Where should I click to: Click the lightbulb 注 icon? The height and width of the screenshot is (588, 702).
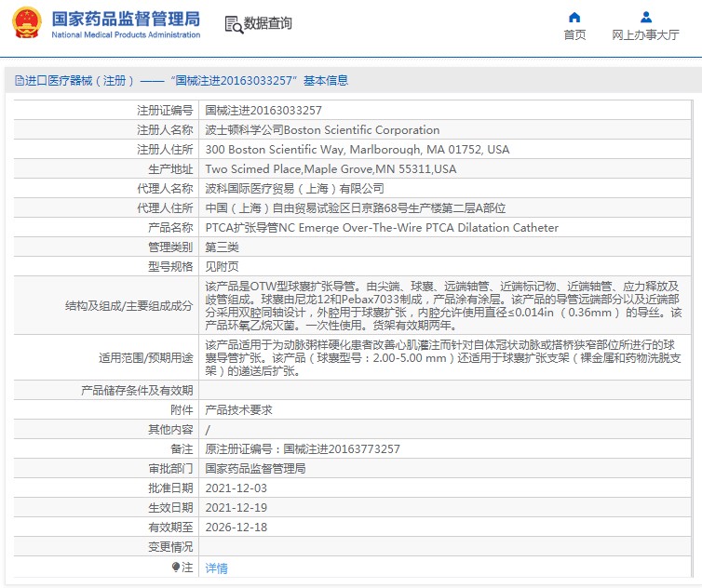click(176, 568)
